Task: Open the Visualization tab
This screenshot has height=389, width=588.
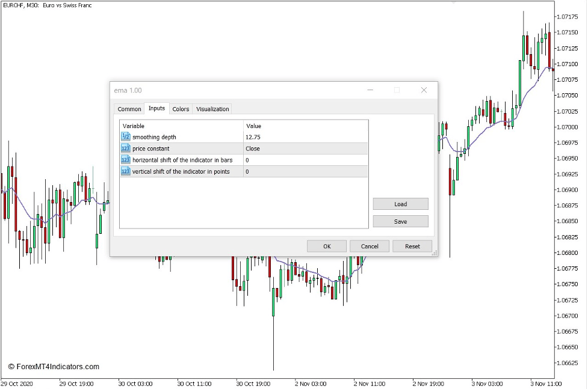Action: click(x=212, y=109)
